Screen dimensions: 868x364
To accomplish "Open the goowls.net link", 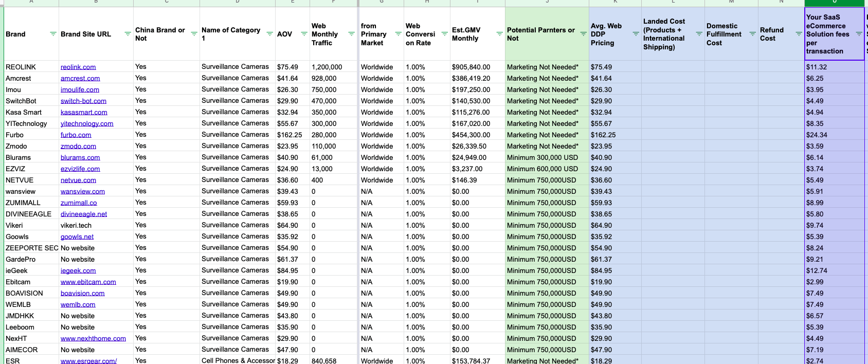I will [x=77, y=236].
